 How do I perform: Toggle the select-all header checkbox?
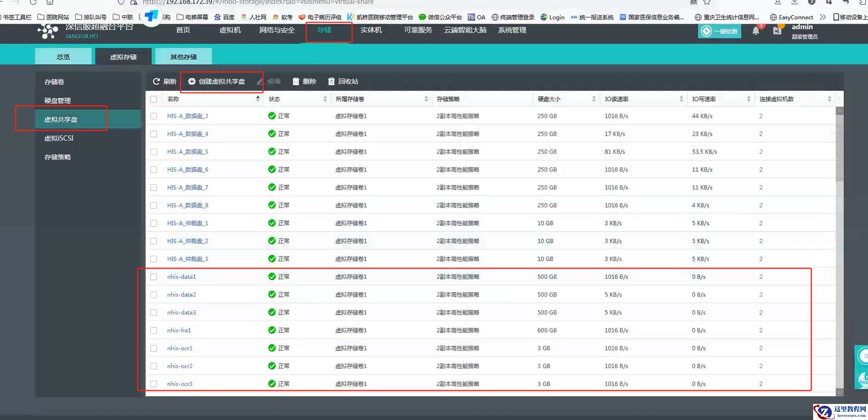(x=154, y=99)
